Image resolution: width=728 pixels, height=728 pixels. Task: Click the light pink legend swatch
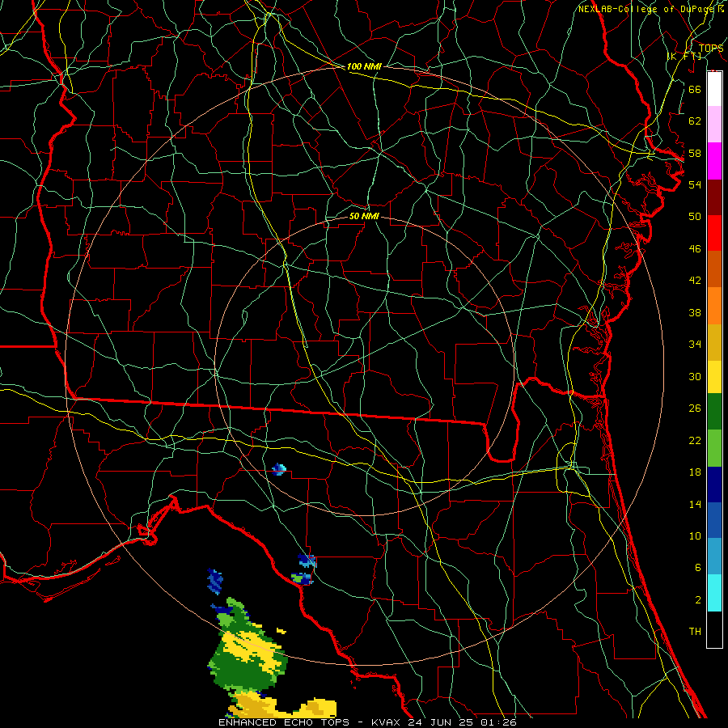(x=714, y=125)
